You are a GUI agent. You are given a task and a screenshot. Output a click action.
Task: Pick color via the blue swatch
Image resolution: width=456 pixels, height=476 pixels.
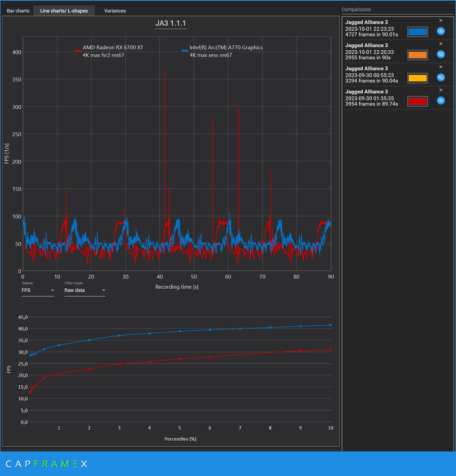(x=418, y=32)
